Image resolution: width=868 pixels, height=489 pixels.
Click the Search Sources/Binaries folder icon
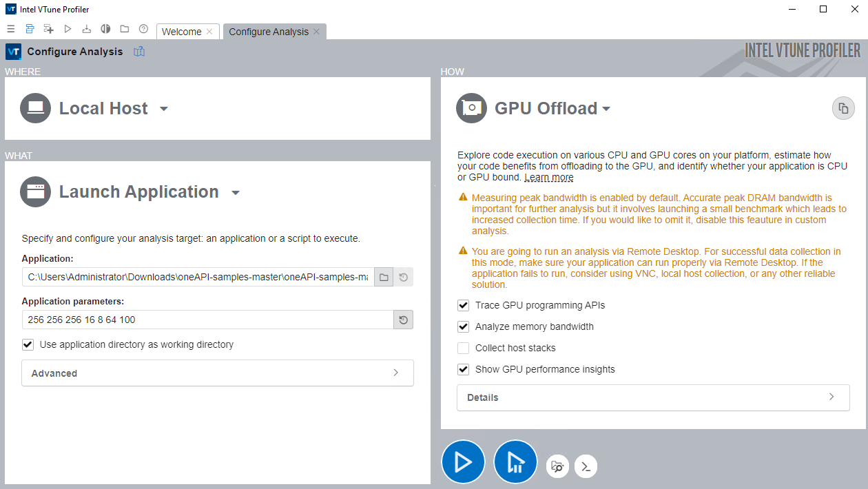(x=557, y=466)
